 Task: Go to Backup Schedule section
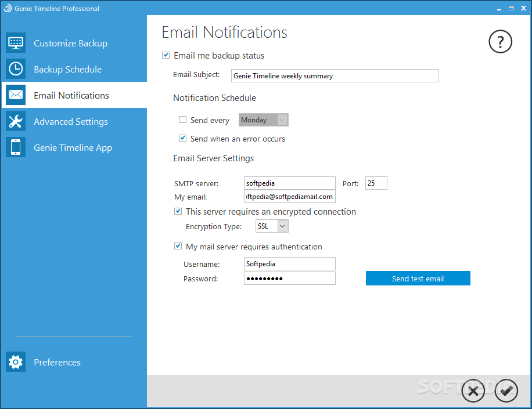74,69
